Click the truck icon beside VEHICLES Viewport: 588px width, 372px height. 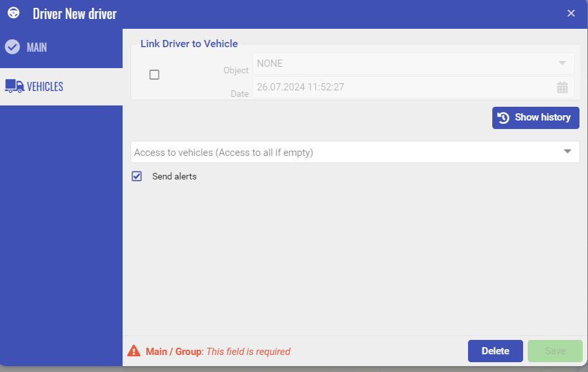point(14,86)
